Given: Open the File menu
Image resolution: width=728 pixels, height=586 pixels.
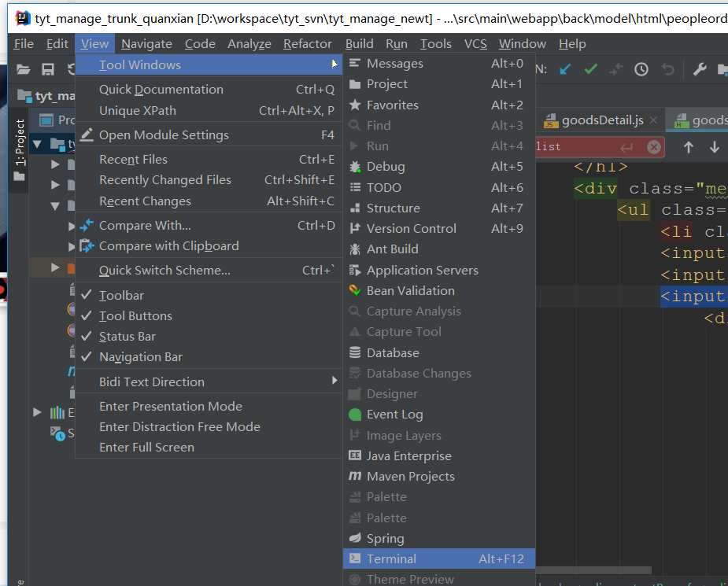Looking at the screenshot, I should [x=24, y=43].
